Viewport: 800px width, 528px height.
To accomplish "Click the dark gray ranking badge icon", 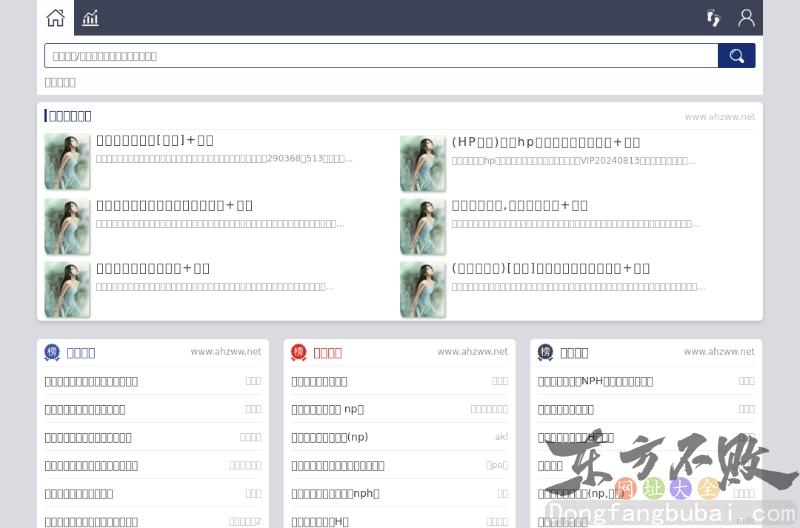I will coord(545,352).
